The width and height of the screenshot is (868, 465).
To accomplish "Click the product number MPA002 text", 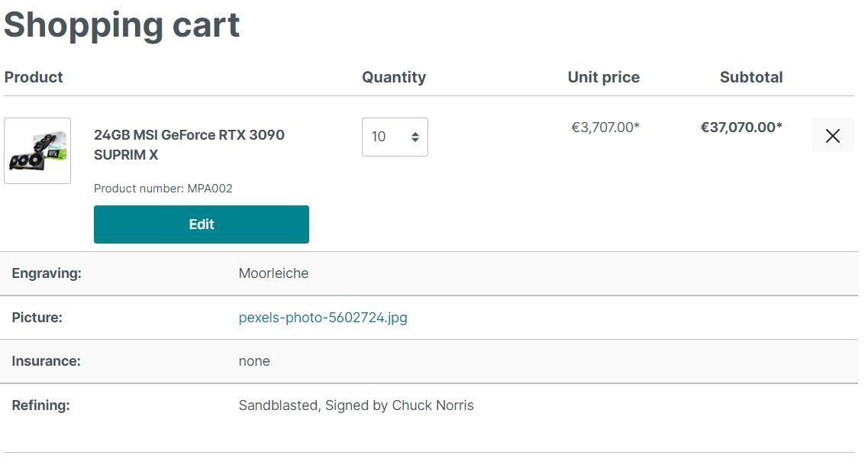I will tap(163, 189).
